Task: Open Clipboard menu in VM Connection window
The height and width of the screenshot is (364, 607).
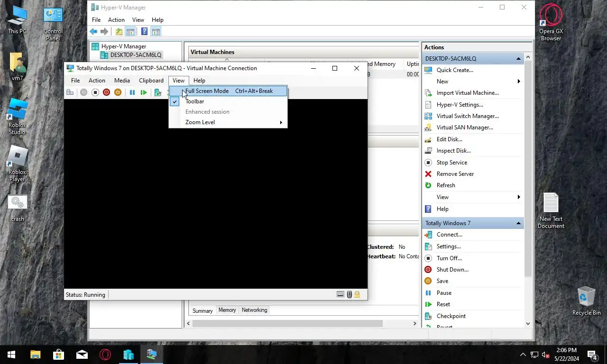Action: coord(151,81)
